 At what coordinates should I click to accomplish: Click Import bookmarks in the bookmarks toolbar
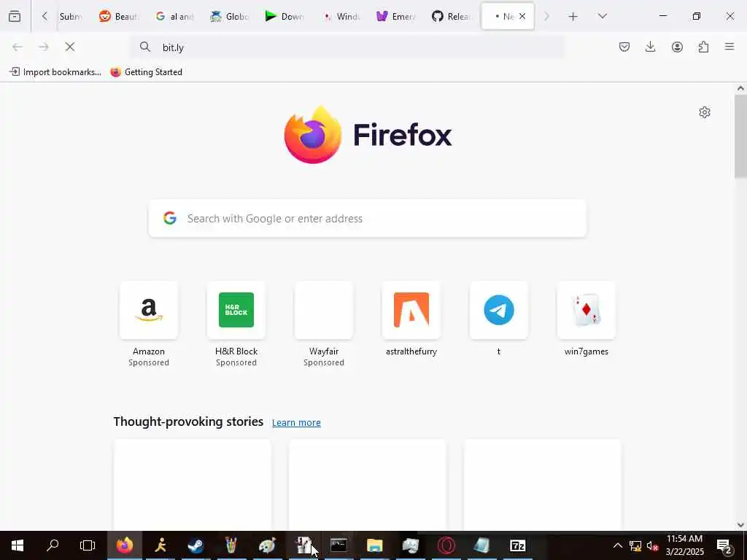click(x=55, y=72)
